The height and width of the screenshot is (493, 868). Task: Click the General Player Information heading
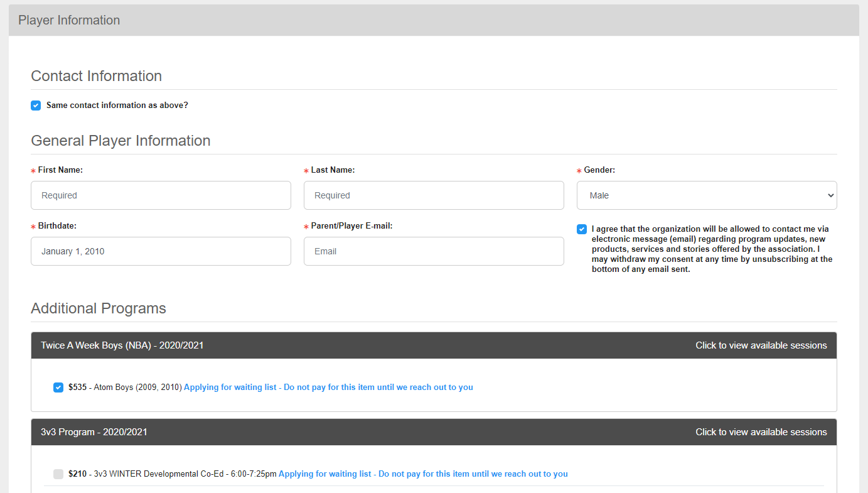click(121, 141)
